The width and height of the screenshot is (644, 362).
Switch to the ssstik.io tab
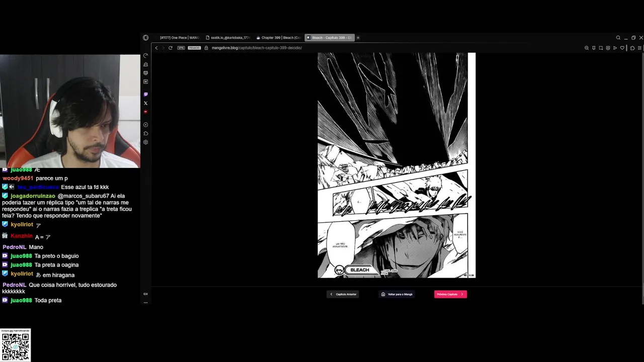(227, 38)
